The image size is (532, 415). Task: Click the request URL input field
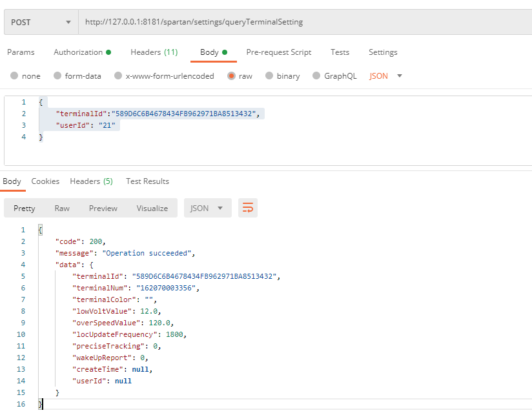click(303, 22)
